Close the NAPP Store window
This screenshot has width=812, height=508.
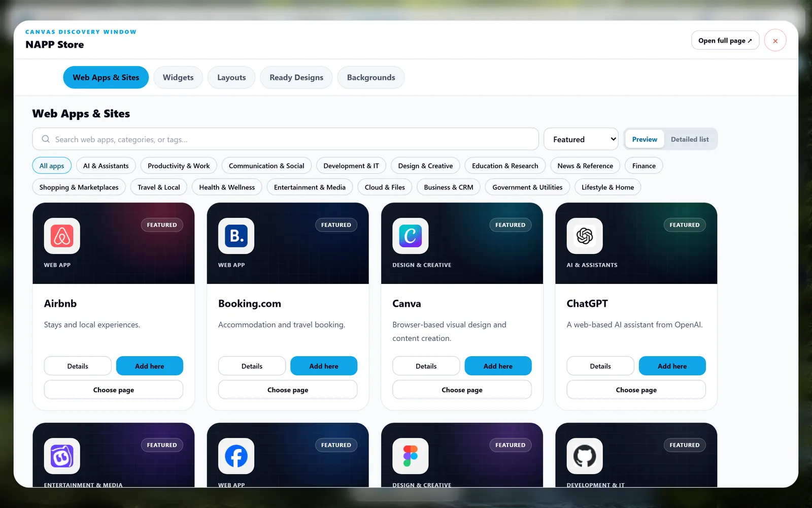tap(775, 41)
